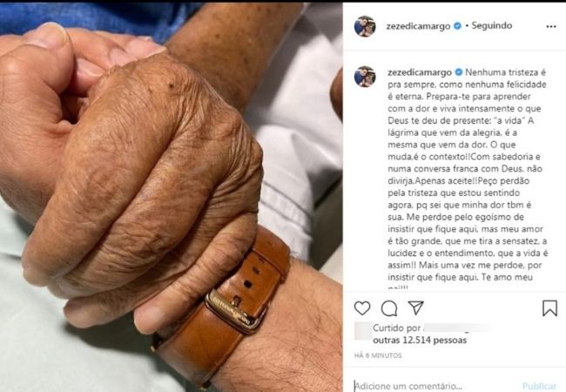Viewport: 566px width, 392px height.
Task: Share post using the paper plane icon
Action: pyautogui.click(x=415, y=308)
